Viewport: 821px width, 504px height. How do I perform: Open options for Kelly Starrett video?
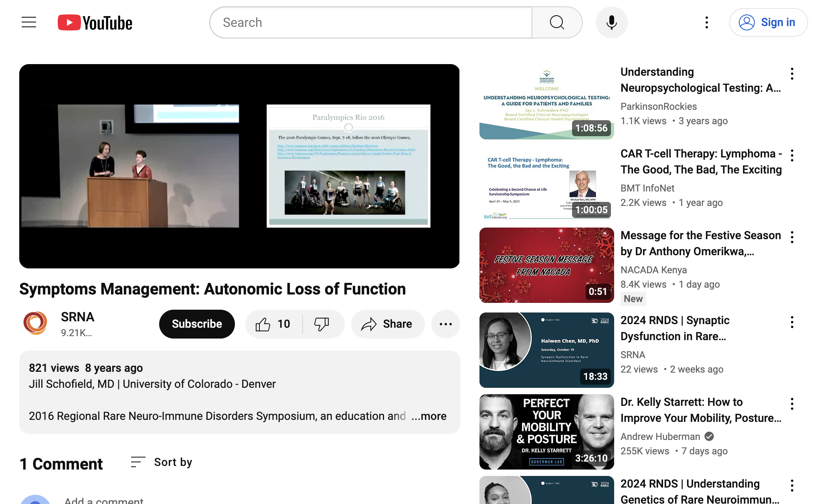(x=792, y=404)
